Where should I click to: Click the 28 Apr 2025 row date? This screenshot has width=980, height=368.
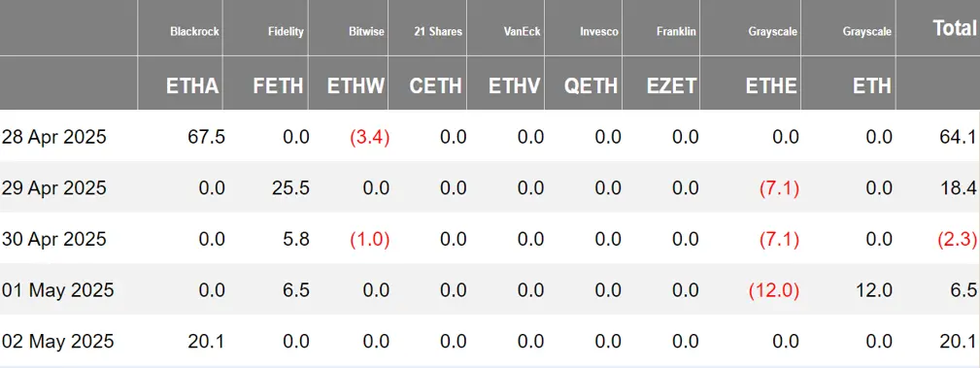click(x=53, y=137)
